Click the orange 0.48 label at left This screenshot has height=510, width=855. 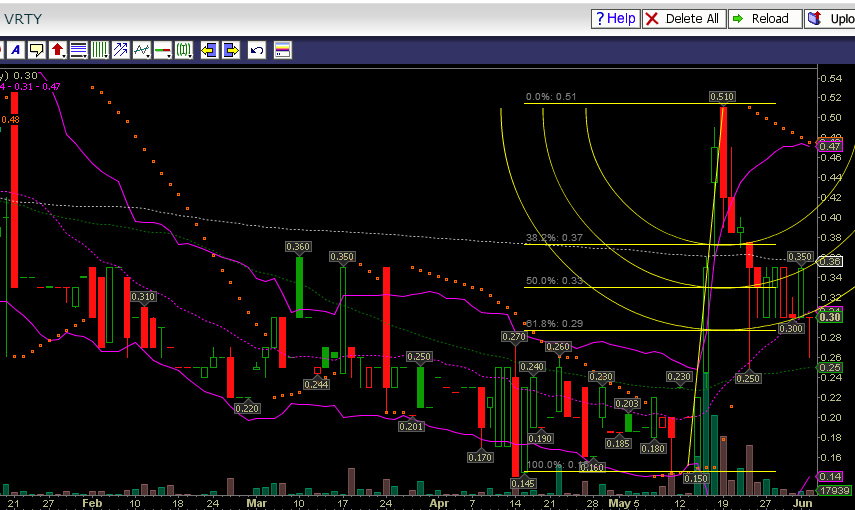tap(10, 119)
